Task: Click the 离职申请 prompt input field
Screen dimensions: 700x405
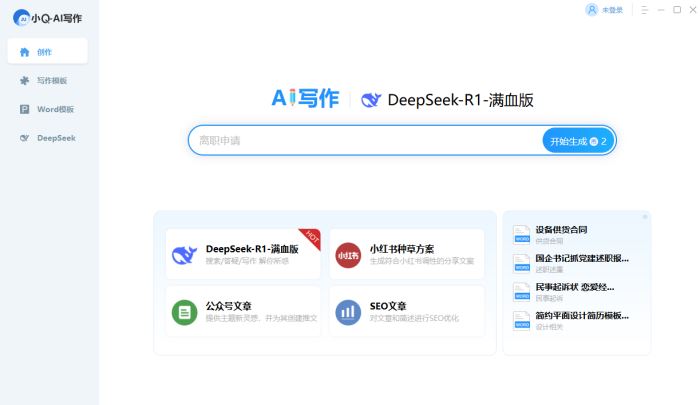Action: click(x=366, y=141)
